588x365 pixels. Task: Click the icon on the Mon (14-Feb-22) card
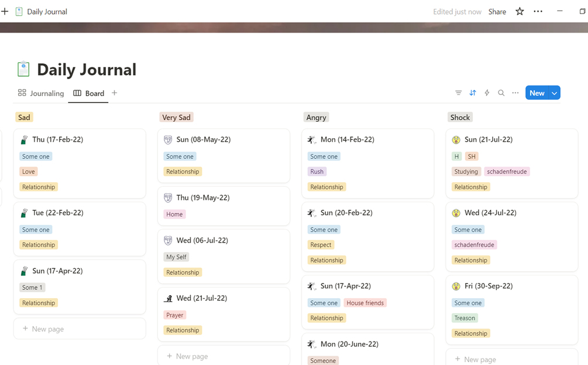pyautogui.click(x=312, y=139)
